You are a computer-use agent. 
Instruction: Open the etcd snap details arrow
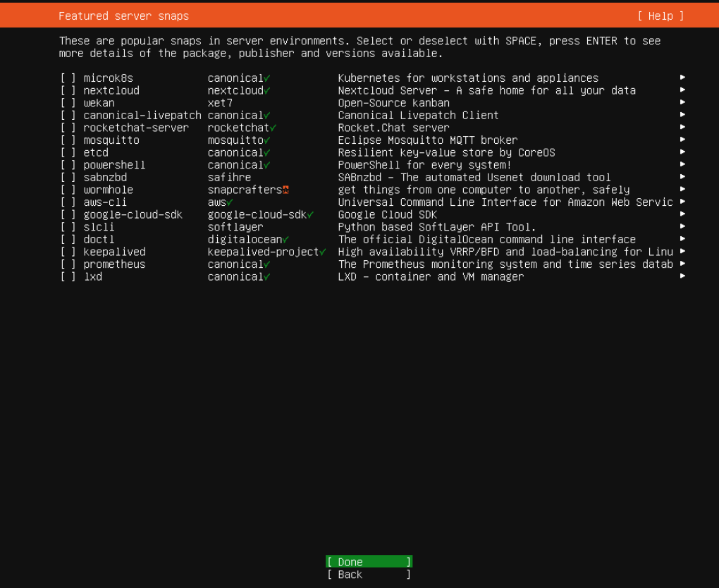pos(681,152)
